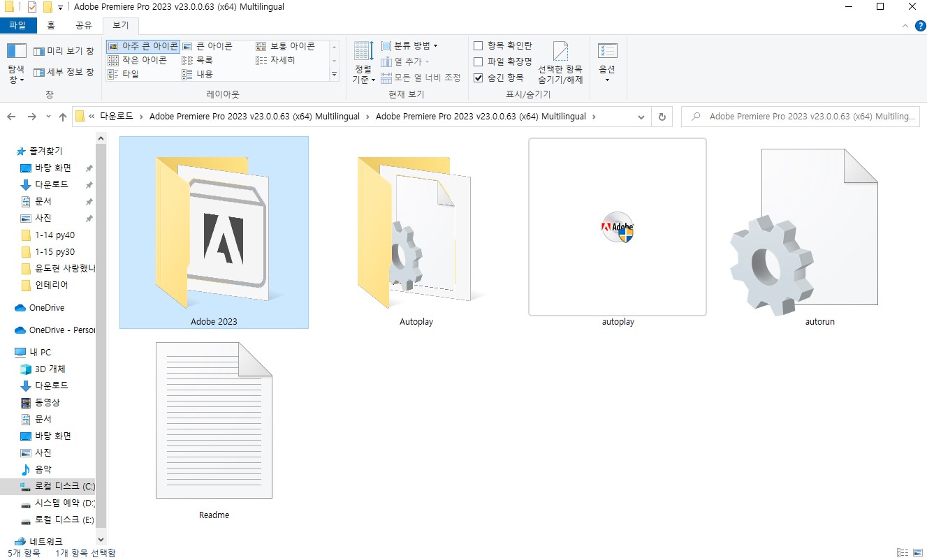The width and height of the screenshot is (927, 560).
Task: Open the Options (옵션) button
Action: pyautogui.click(x=607, y=63)
